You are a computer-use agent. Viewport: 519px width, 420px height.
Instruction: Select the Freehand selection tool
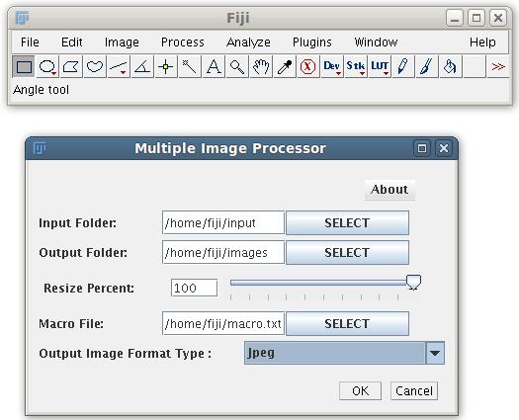click(x=95, y=66)
